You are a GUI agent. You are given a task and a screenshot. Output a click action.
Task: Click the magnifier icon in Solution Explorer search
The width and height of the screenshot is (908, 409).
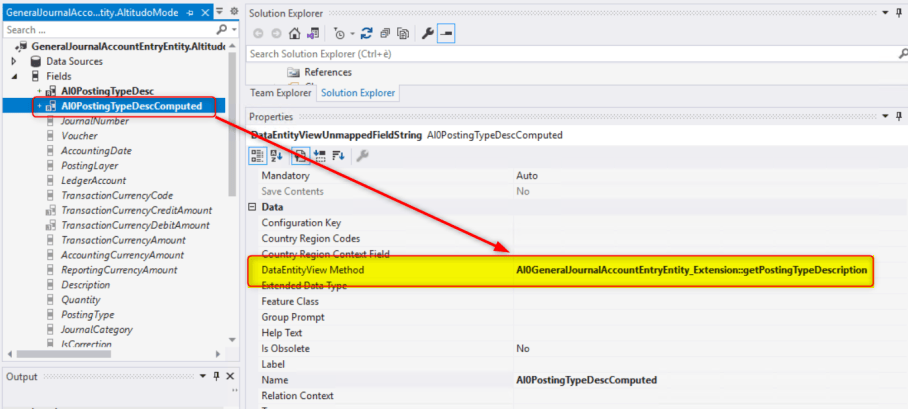pyautogui.click(x=902, y=54)
